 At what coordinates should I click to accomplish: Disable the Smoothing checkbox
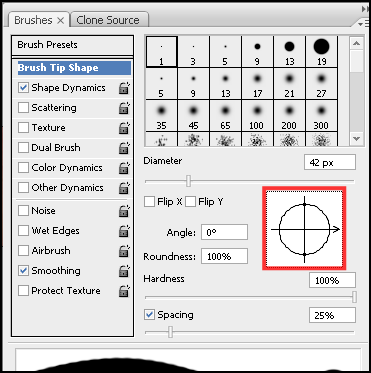point(23,271)
